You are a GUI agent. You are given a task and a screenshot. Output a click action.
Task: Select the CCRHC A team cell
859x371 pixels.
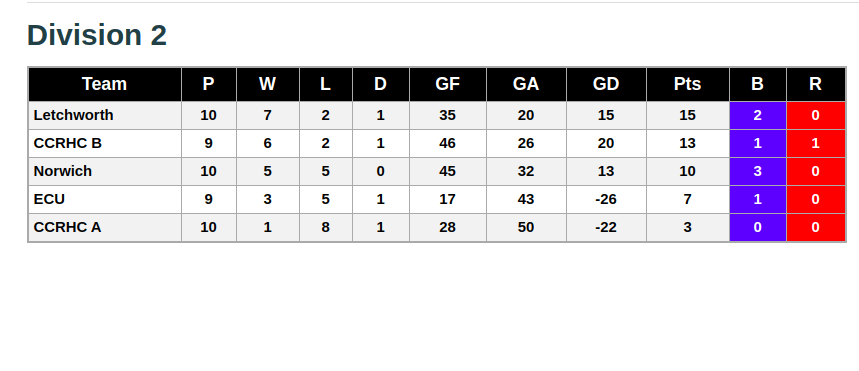pyautogui.click(x=105, y=227)
